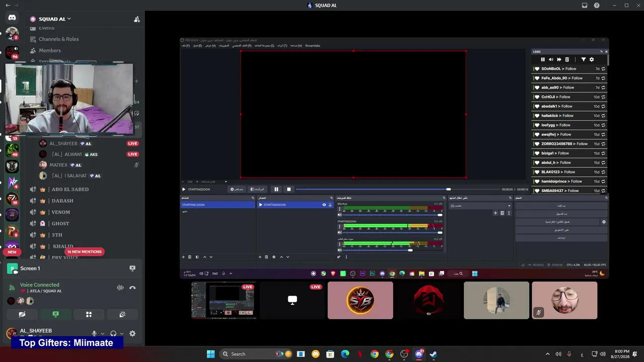The width and height of the screenshot is (644, 362).
Task: Mute alert sounds in LOGS toolbar
Action: 551,59
